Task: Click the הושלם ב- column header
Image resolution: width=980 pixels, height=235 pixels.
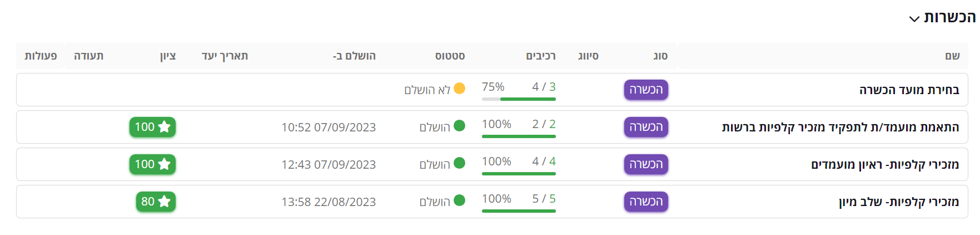Action: (354, 56)
